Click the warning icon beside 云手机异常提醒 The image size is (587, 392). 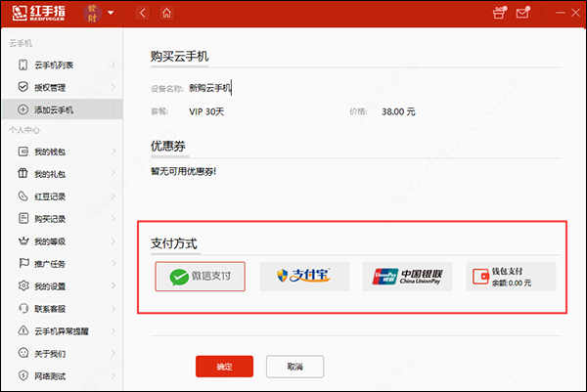pyautogui.click(x=23, y=330)
